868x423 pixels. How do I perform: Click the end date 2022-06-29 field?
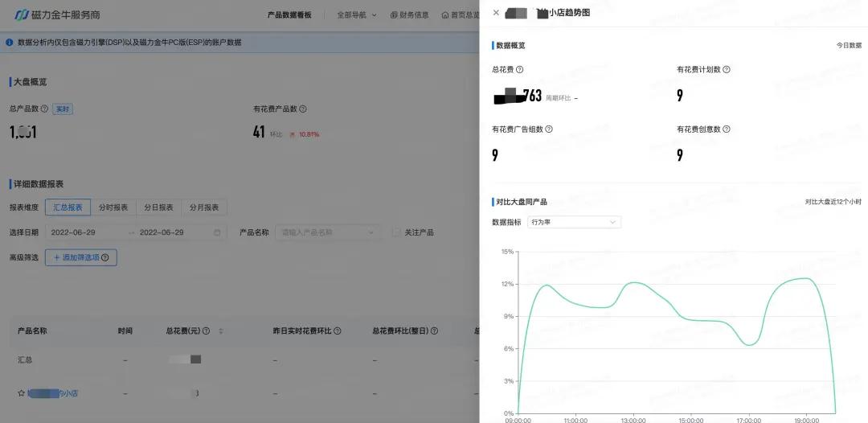point(162,232)
